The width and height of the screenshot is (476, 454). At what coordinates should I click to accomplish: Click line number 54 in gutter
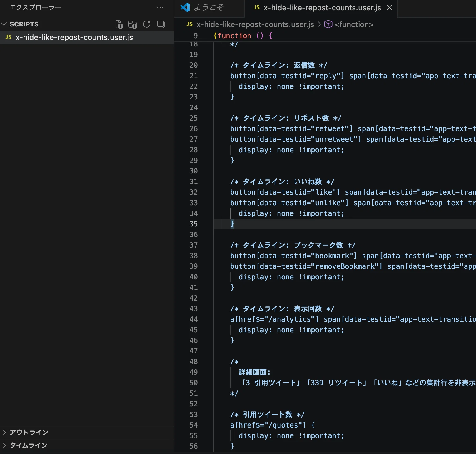tap(193, 425)
